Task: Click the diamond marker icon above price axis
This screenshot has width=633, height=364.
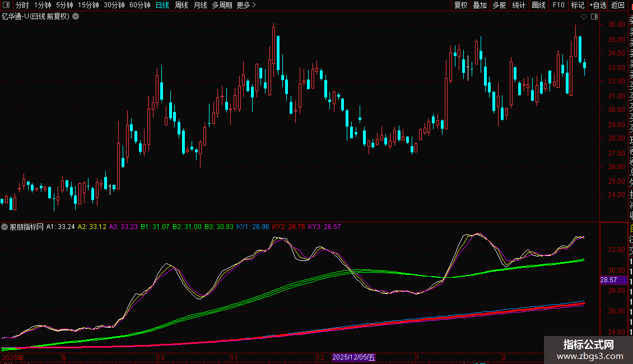Action: point(584,17)
